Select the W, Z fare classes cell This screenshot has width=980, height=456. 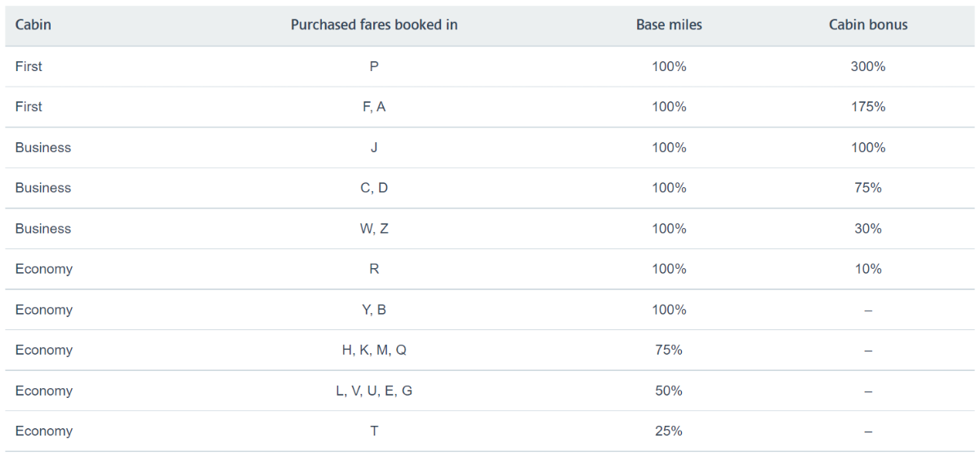[x=374, y=228]
